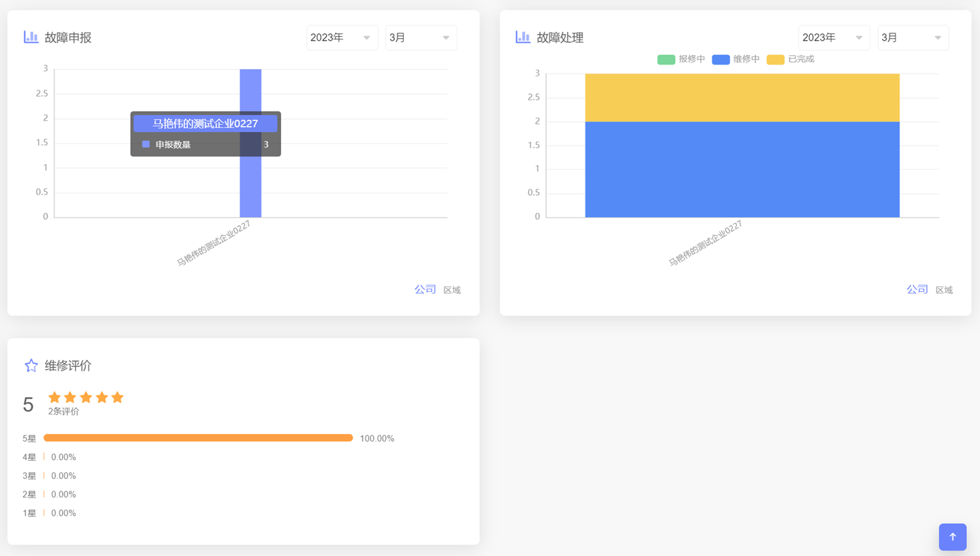Click the 维修评价 card title
Screen dimensions: 980x556
point(68,366)
